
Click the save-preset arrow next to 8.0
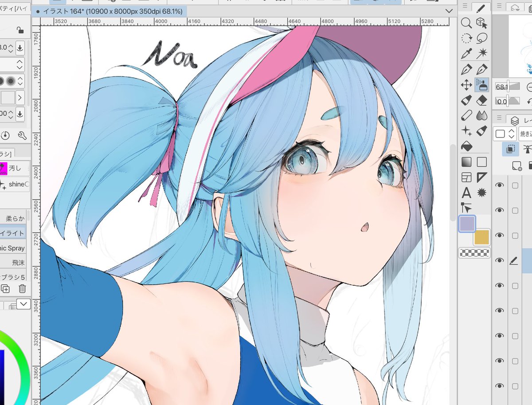click(x=20, y=47)
